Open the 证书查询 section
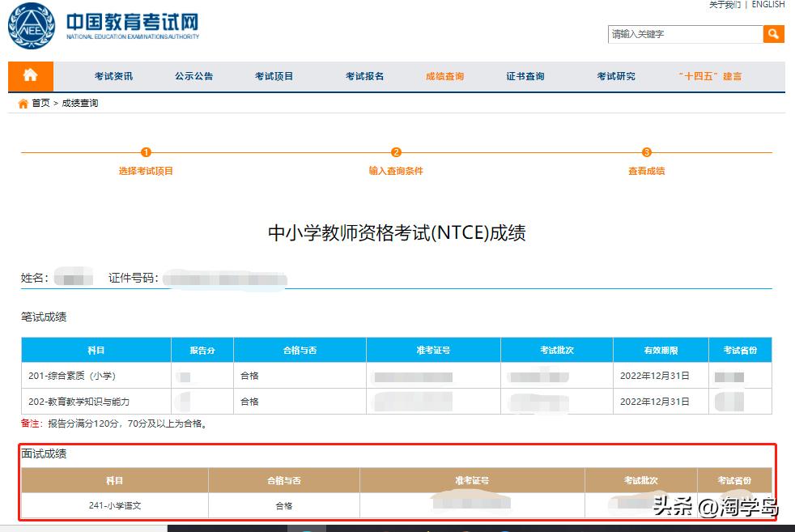This screenshot has height=532, width=795. point(525,75)
